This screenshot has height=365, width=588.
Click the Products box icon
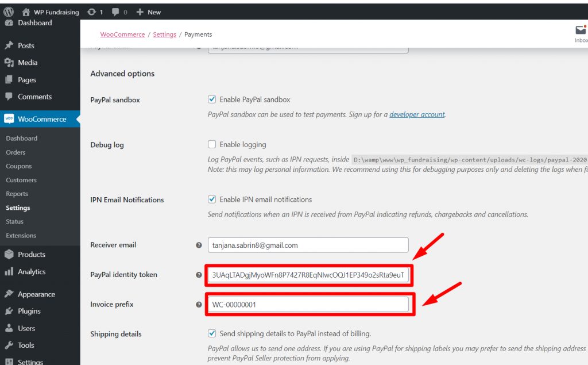9,254
